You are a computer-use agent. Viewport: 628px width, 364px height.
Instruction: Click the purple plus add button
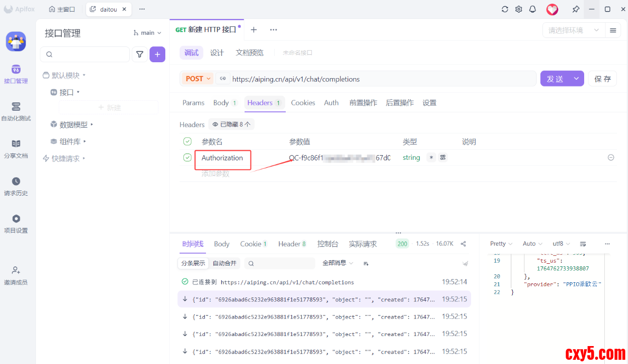tap(157, 54)
